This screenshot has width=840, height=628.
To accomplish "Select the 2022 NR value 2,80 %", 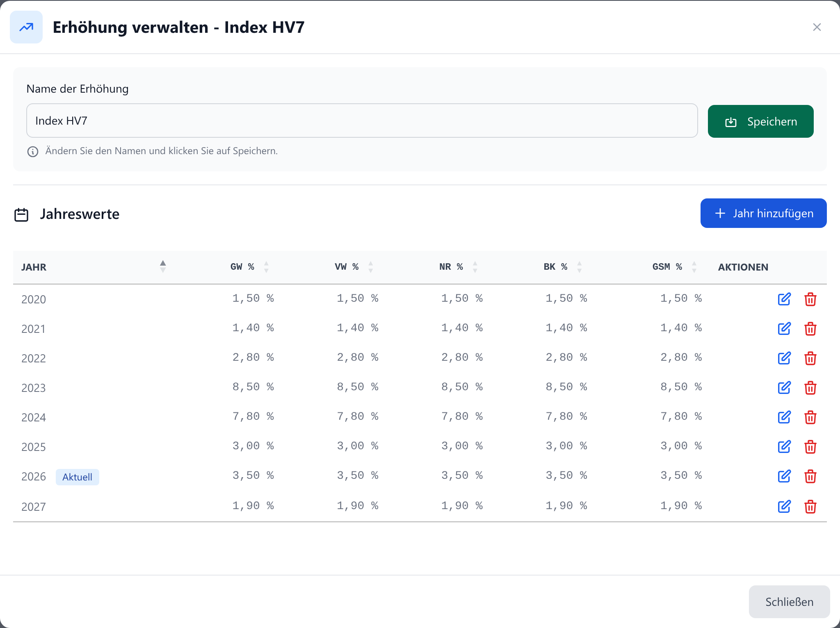I will pyautogui.click(x=462, y=357).
